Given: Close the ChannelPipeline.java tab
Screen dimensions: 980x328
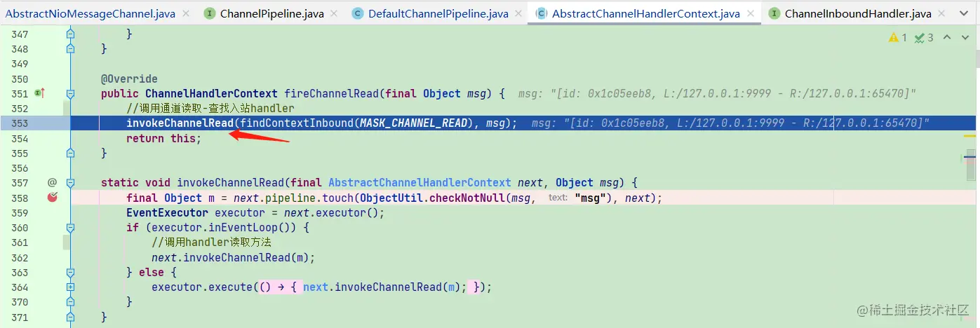Looking at the screenshot, I should 334,13.
